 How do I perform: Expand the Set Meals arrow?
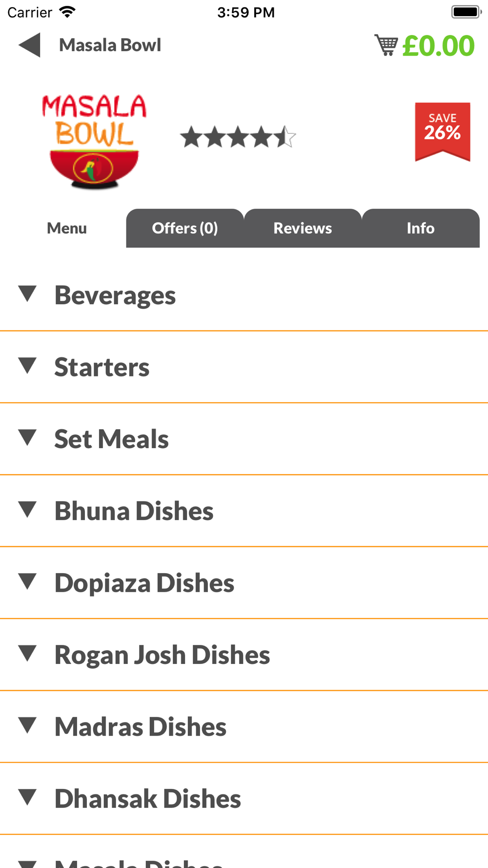27,437
